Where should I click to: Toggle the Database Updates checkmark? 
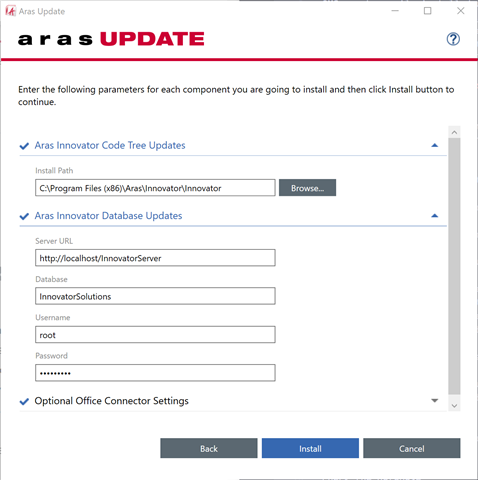click(x=24, y=216)
